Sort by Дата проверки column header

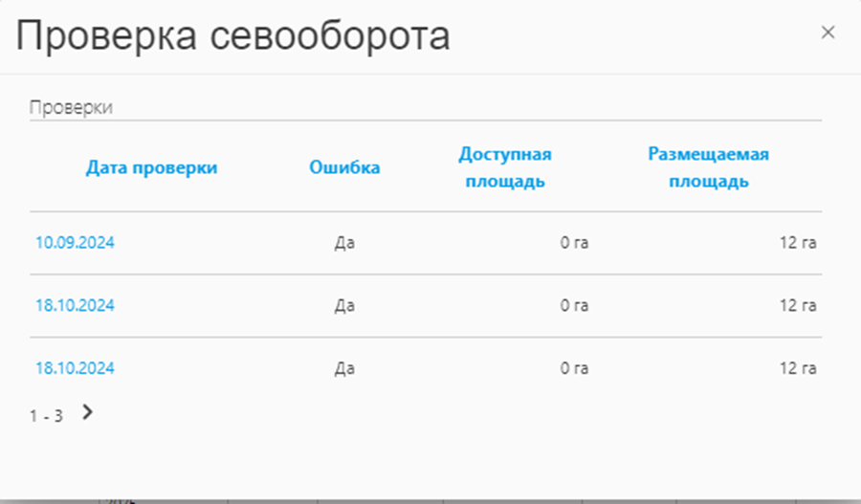click(151, 167)
